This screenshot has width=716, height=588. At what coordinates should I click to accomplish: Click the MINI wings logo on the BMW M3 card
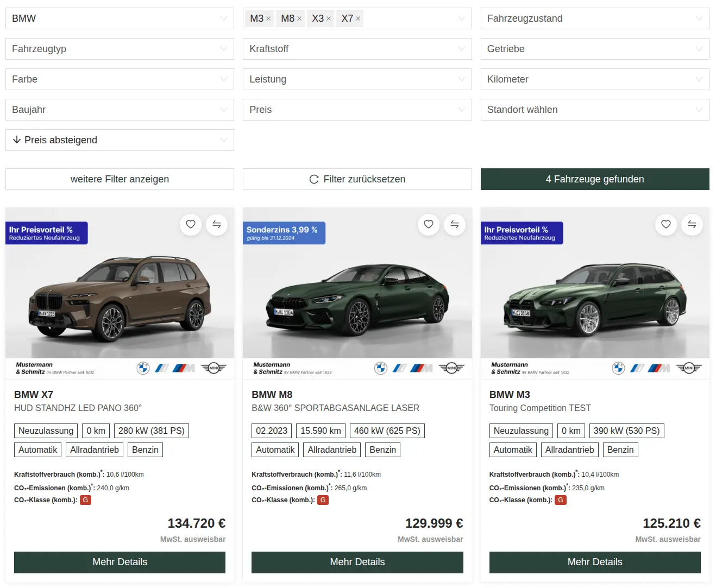(x=689, y=368)
